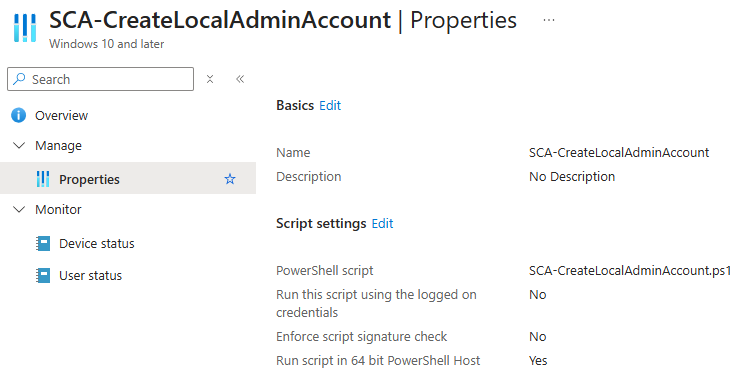The height and width of the screenshot is (384, 745).
Task: Click the SCA-CreateLocalAdminAccount script header icon
Action: point(25,28)
